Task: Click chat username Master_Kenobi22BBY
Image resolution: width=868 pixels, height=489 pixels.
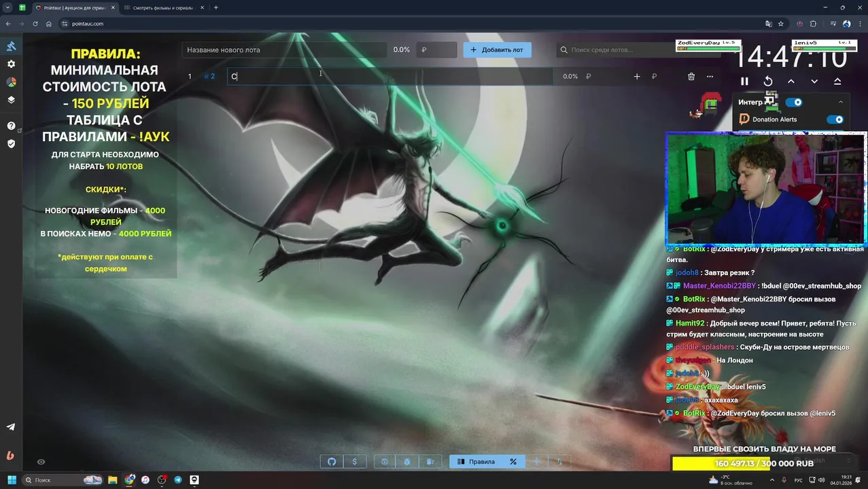Action: (718, 286)
